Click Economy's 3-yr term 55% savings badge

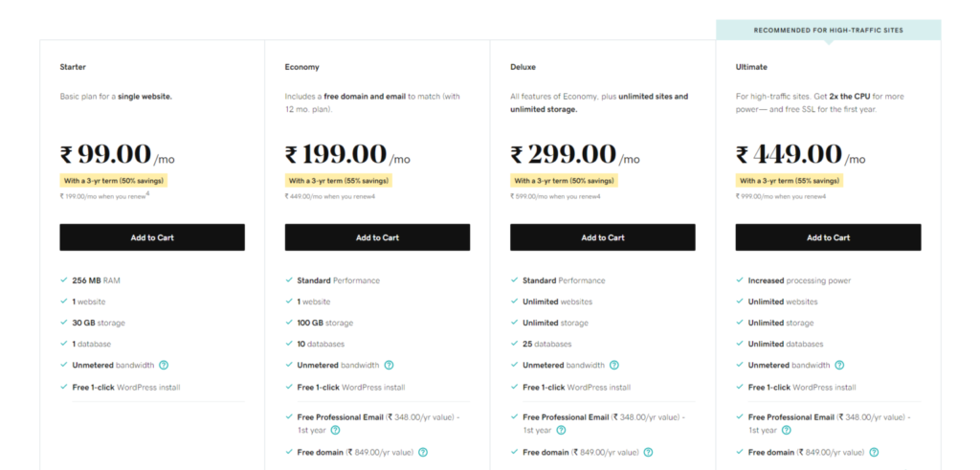(338, 180)
